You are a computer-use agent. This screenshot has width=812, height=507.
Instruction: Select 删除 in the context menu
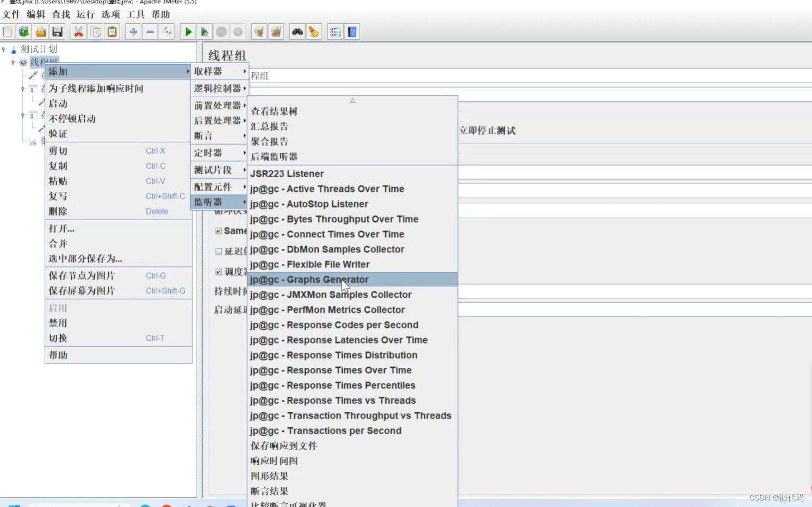point(119,211)
